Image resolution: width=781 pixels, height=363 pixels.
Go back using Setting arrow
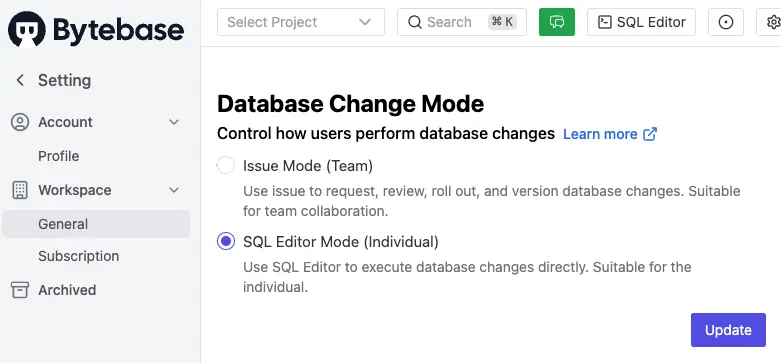coord(20,80)
